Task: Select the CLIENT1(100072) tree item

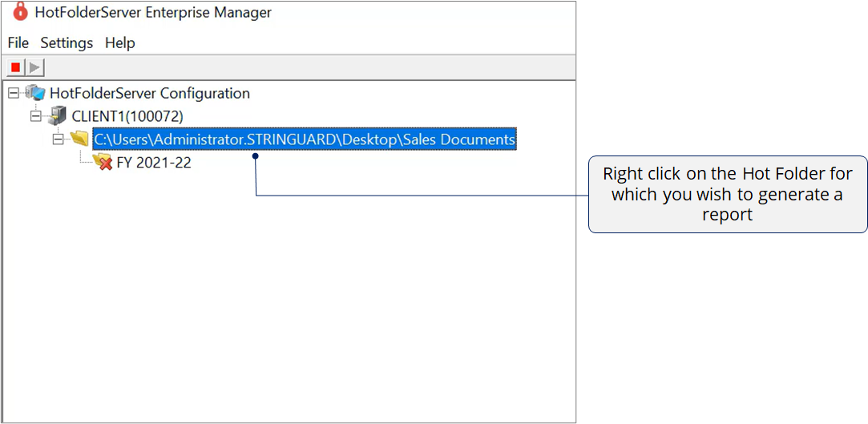Action: pyautogui.click(x=127, y=116)
